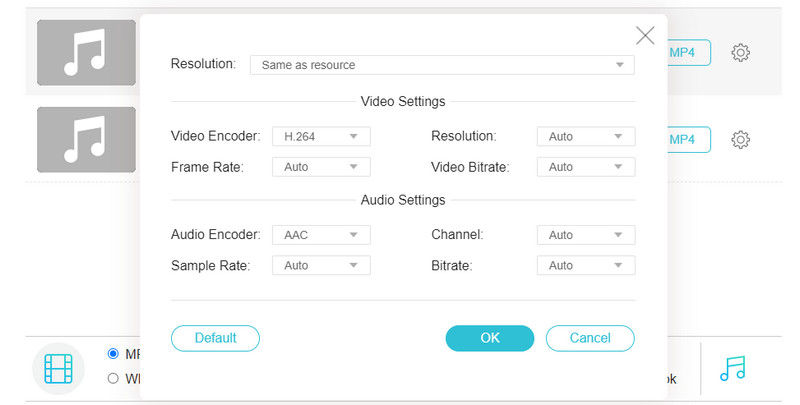
Task: Click the Default button
Action: pos(215,338)
